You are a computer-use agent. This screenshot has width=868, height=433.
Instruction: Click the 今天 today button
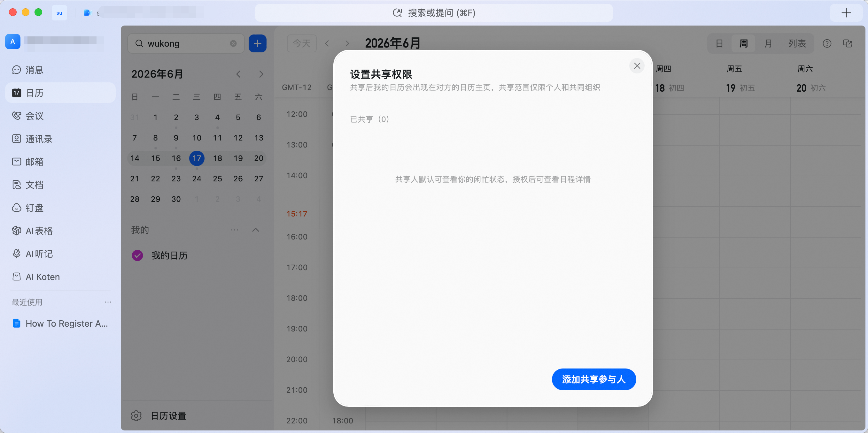point(302,43)
